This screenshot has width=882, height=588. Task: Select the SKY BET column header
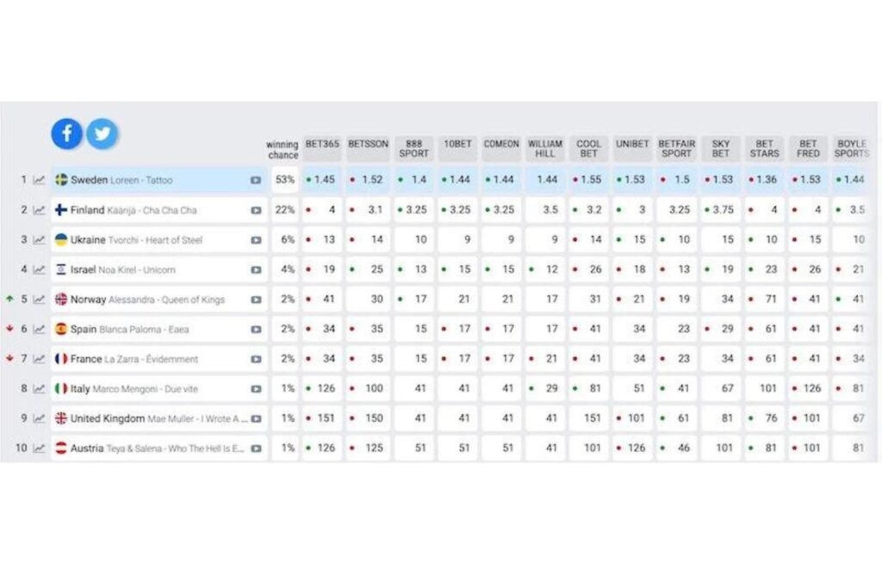721,148
